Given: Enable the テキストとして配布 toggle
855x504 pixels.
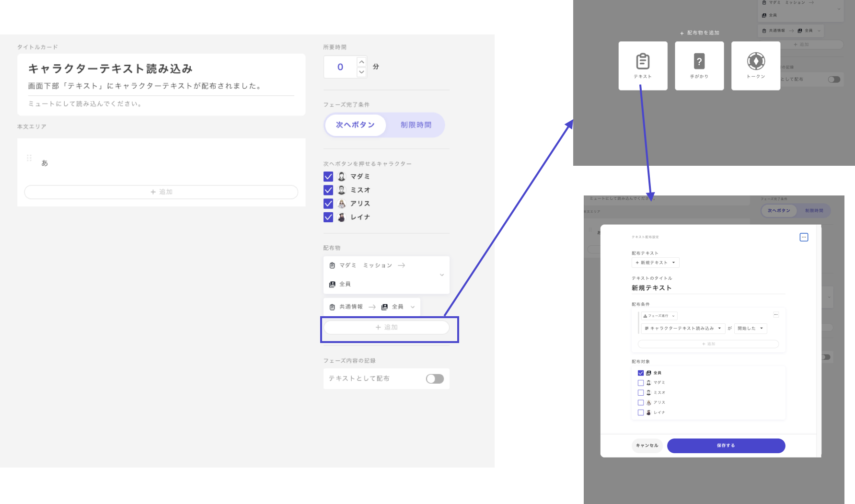Looking at the screenshot, I should [435, 379].
